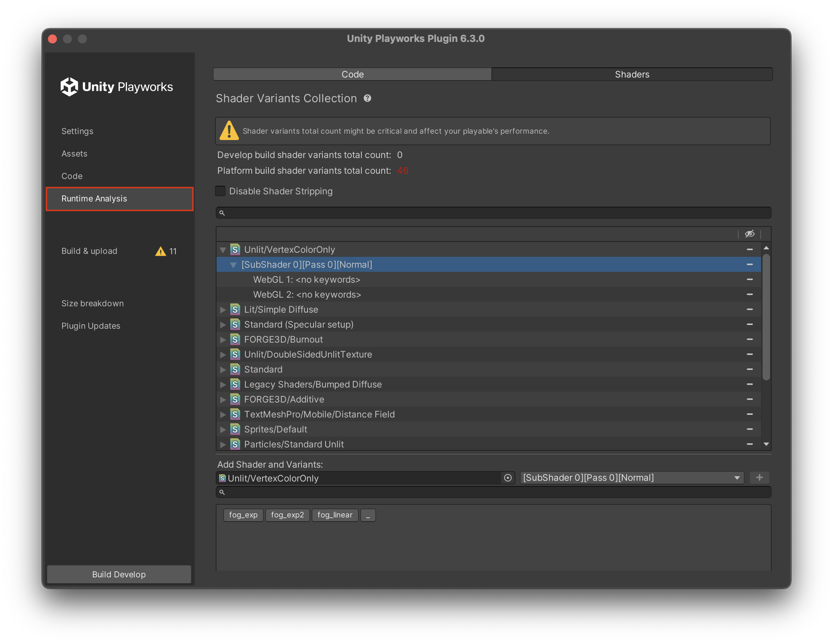The image size is (833, 644).
Task: Select the FORGE3D/Additive row
Action: click(488, 399)
